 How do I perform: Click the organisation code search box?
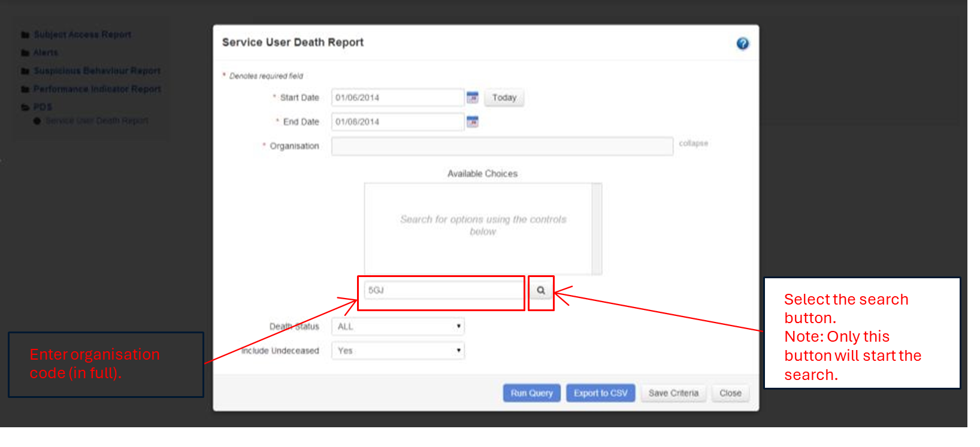click(443, 290)
